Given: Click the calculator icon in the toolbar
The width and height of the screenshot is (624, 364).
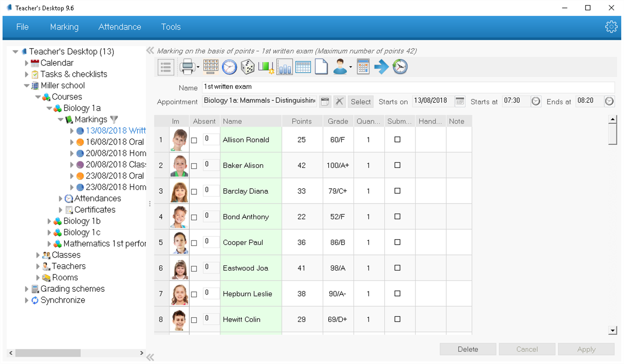Looking at the screenshot, I should [362, 66].
